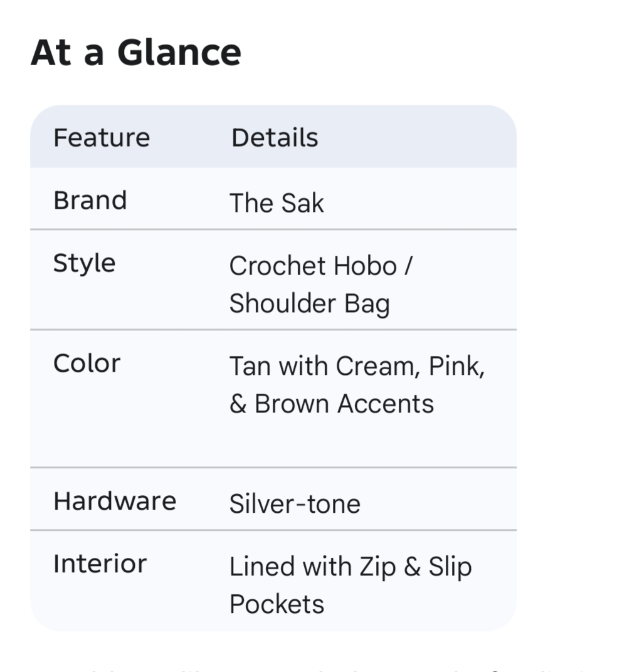Click the word "Cream," in Color details
Image resolution: width=632 pixels, height=672 pixels.
pos(378,366)
